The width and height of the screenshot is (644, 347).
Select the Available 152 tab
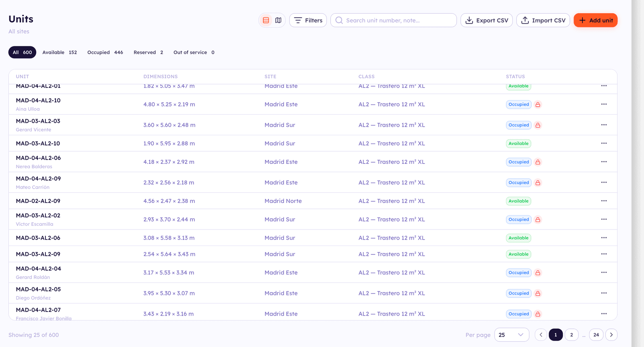point(60,52)
